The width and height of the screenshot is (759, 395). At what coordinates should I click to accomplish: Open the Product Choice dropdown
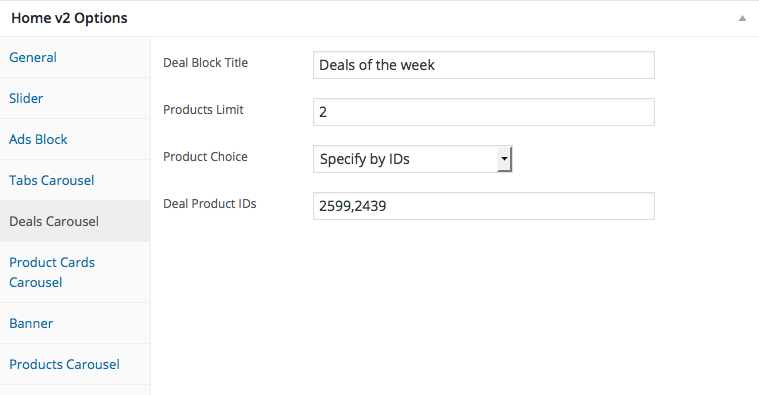click(x=412, y=159)
